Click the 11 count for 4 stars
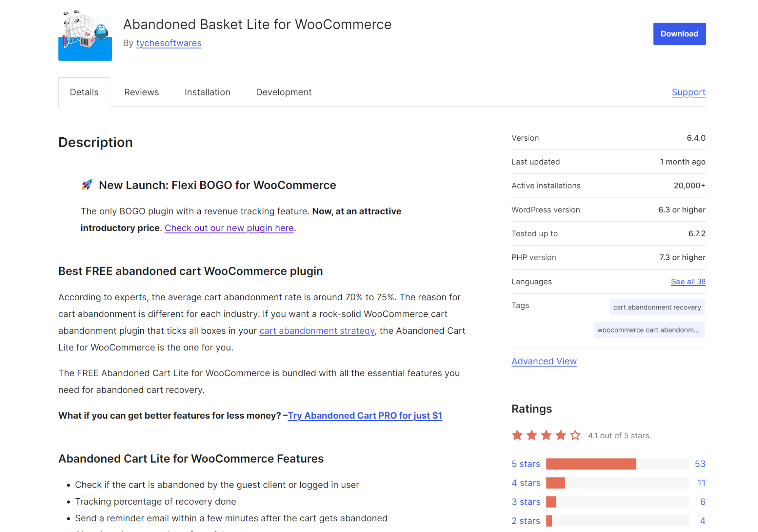758x532 pixels. pyautogui.click(x=702, y=483)
